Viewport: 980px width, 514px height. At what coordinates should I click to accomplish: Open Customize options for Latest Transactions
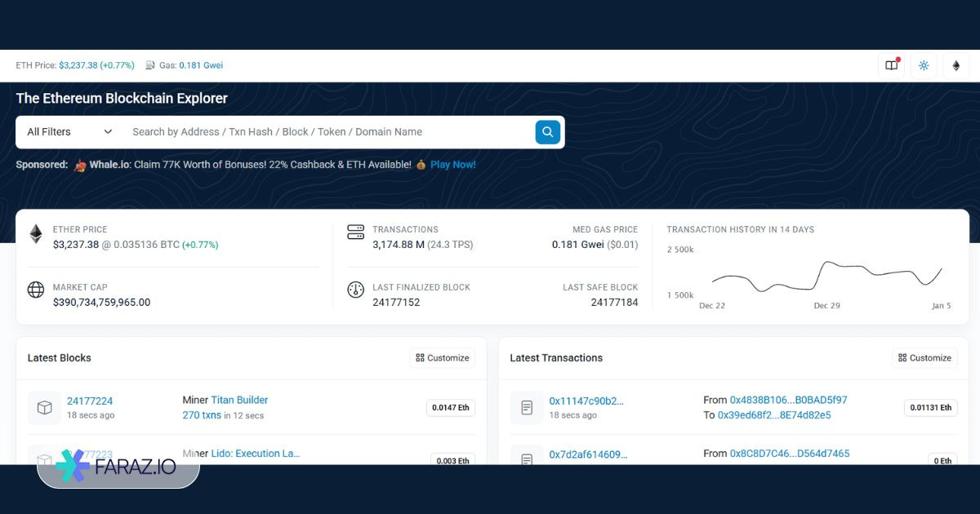coord(924,357)
